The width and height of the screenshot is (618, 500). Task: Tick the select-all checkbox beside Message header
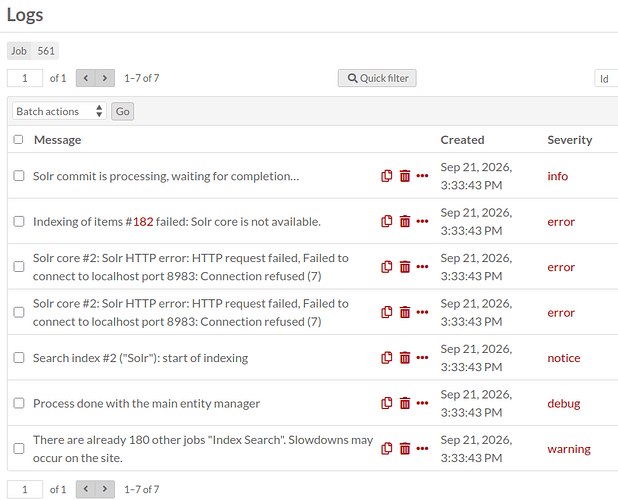pos(18,139)
